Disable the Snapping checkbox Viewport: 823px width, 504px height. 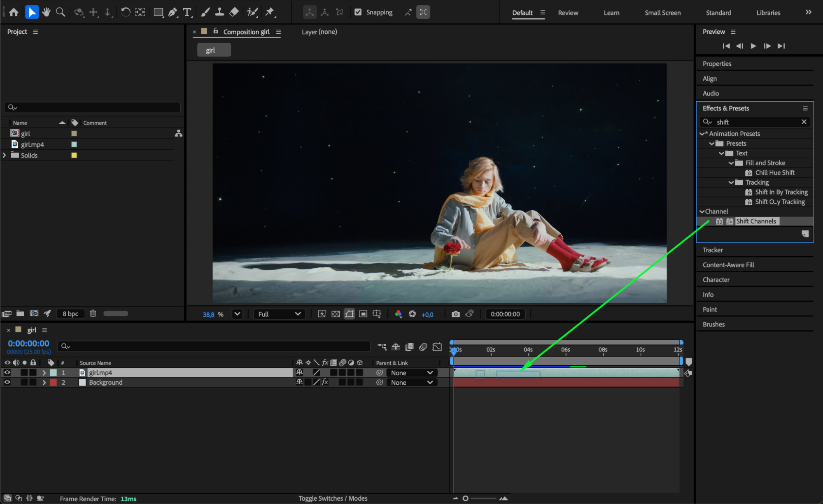(358, 12)
